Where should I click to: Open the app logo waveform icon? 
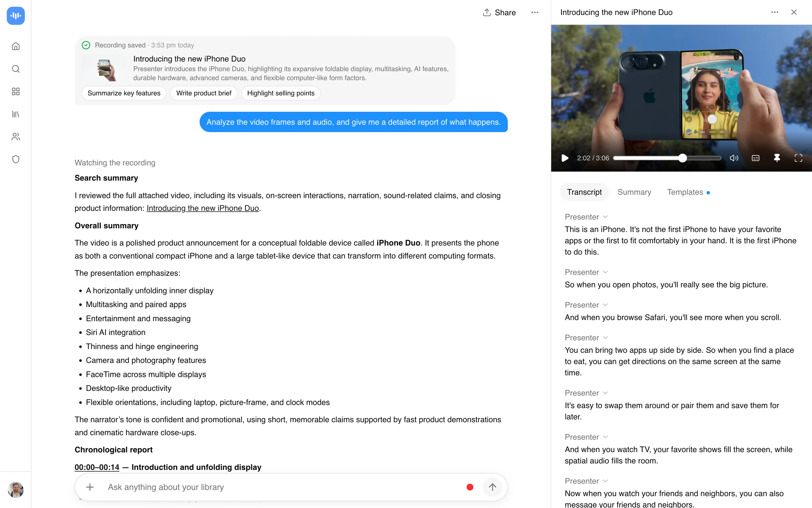click(16, 16)
